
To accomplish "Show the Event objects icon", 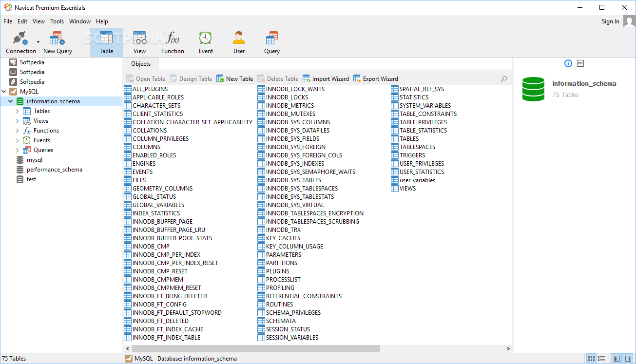I will coord(206,42).
